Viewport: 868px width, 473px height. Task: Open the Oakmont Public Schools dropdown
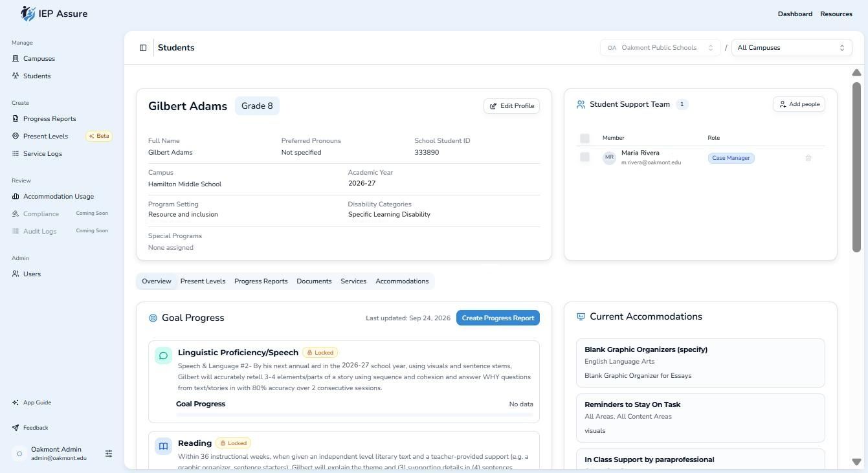pos(660,48)
